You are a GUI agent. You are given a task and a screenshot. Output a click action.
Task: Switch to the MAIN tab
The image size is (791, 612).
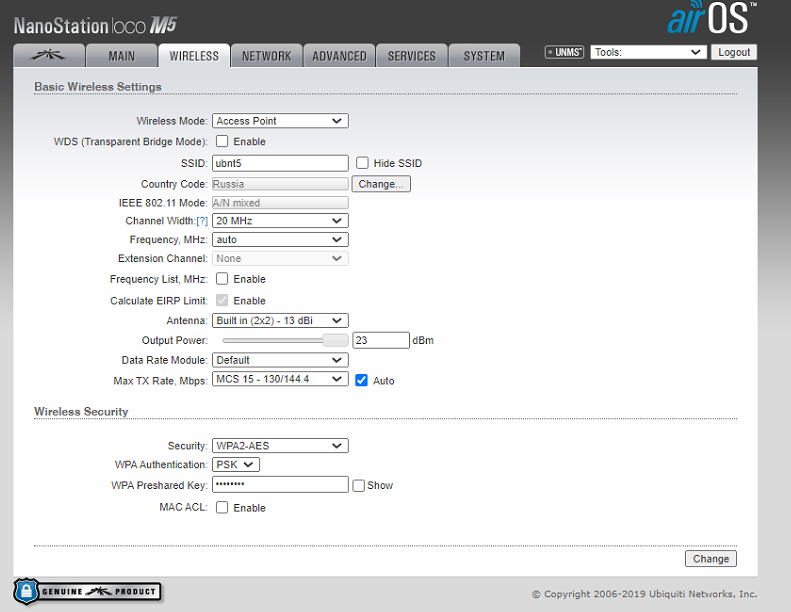[x=122, y=55]
